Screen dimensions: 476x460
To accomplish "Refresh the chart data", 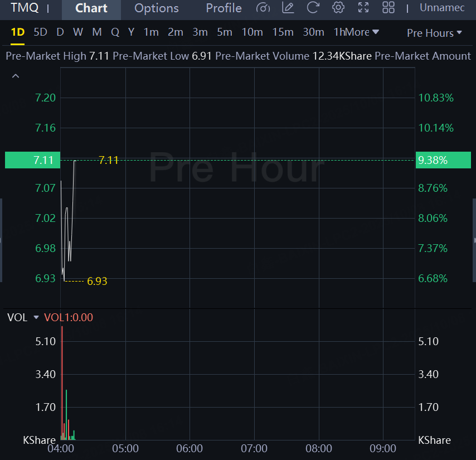I will click(313, 8).
